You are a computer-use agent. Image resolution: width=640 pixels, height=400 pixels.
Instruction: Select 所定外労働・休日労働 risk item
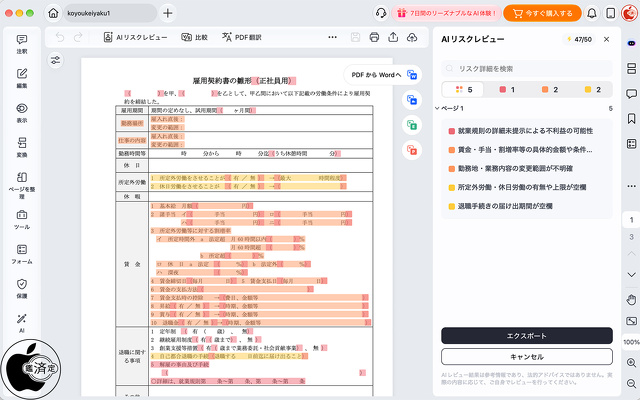click(527, 187)
